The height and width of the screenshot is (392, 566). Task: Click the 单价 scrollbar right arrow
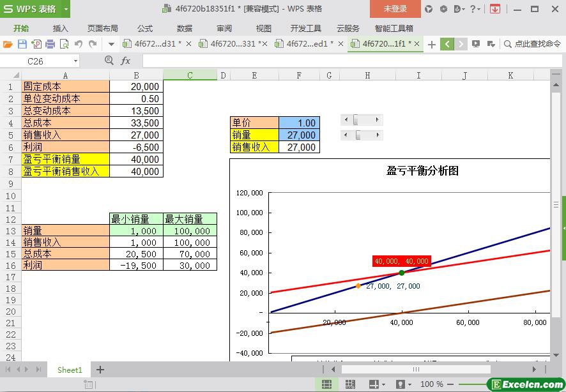click(x=378, y=119)
